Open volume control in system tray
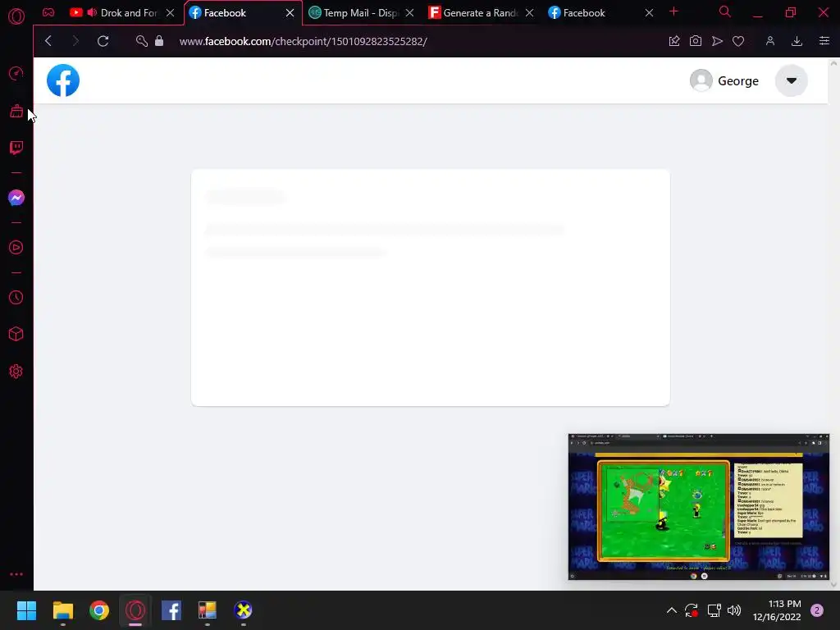840x630 pixels. (x=734, y=610)
